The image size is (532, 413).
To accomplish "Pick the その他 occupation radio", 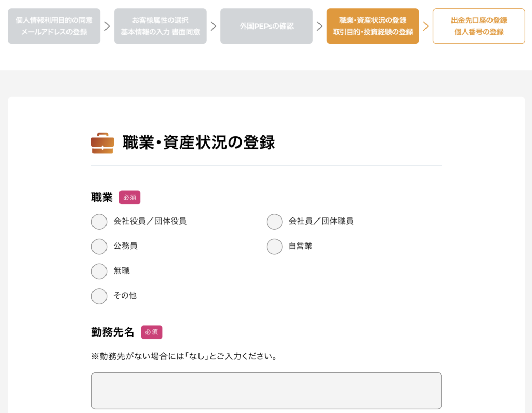I will [99, 296].
